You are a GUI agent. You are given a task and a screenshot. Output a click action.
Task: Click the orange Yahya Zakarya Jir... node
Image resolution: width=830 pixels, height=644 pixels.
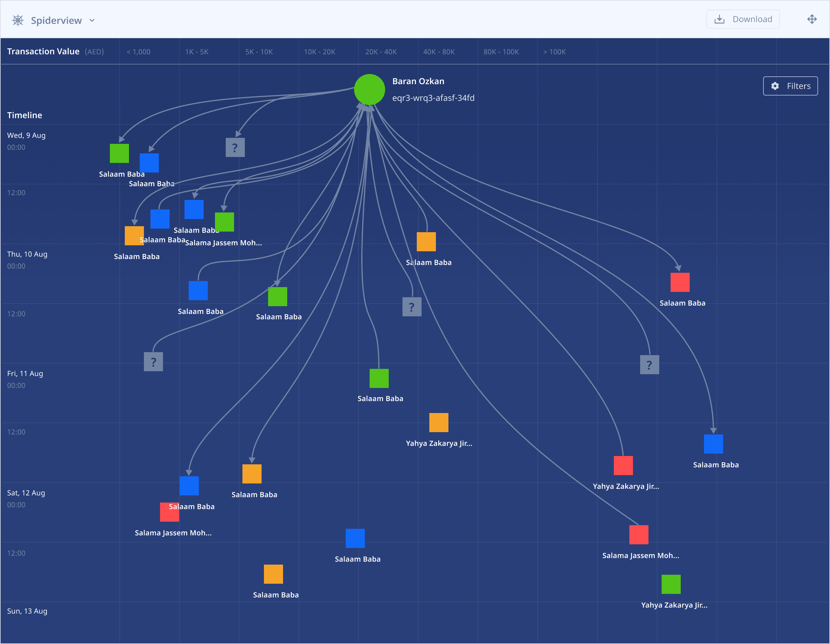click(x=439, y=423)
